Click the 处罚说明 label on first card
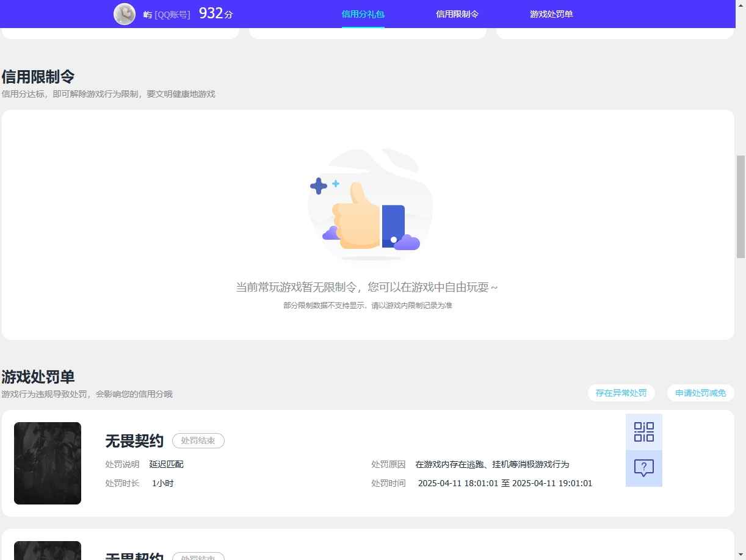The image size is (746, 560). pyautogui.click(x=122, y=464)
